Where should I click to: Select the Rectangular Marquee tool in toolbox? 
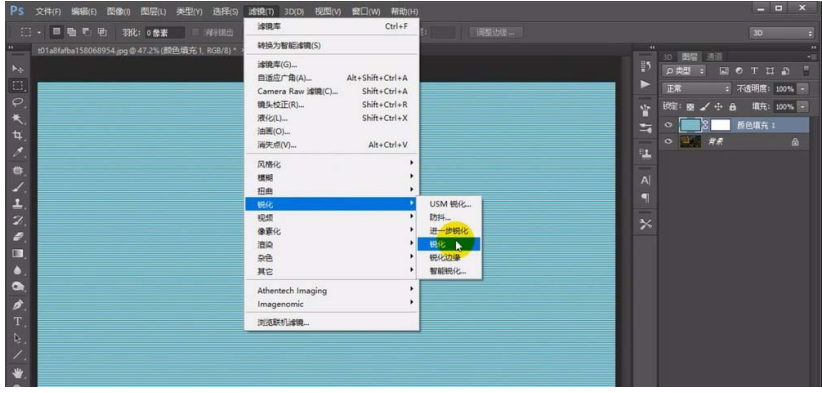point(18,85)
